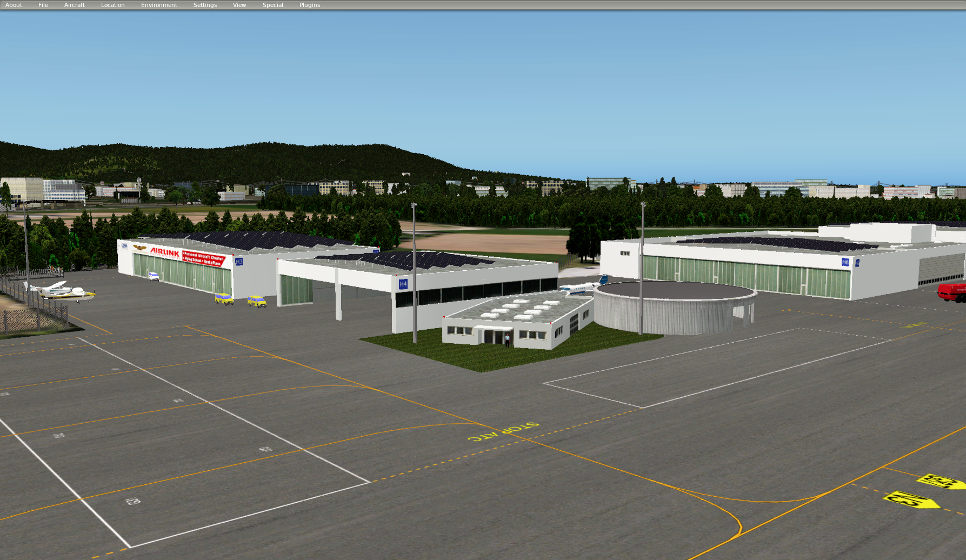
Task: Click the blue H3 hangar sign
Action: [x=239, y=262]
